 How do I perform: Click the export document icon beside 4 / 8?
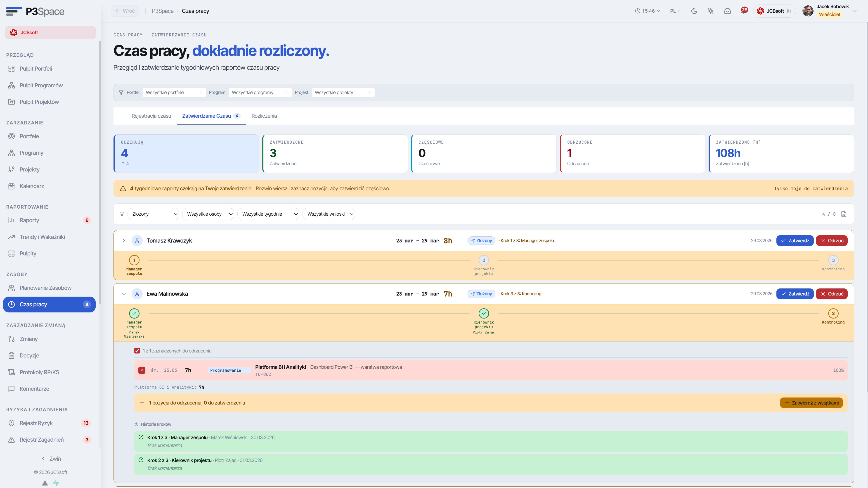pyautogui.click(x=844, y=214)
